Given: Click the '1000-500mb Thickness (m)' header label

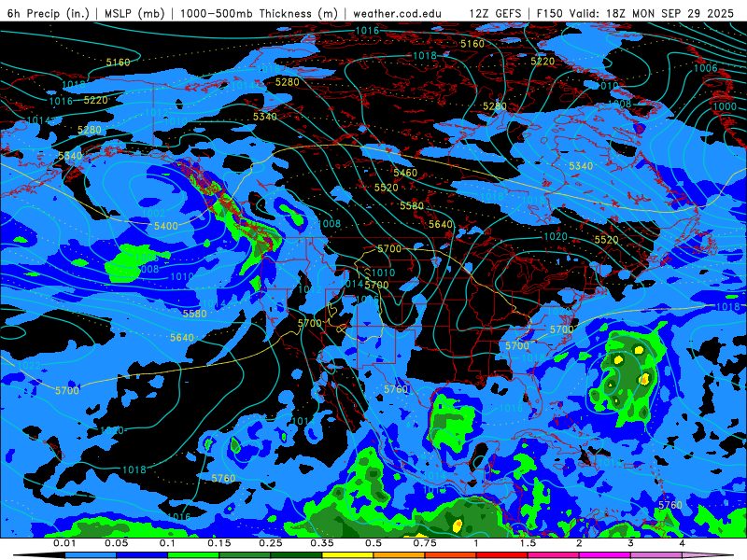Looking at the screenshot, I should pos(259,13).
